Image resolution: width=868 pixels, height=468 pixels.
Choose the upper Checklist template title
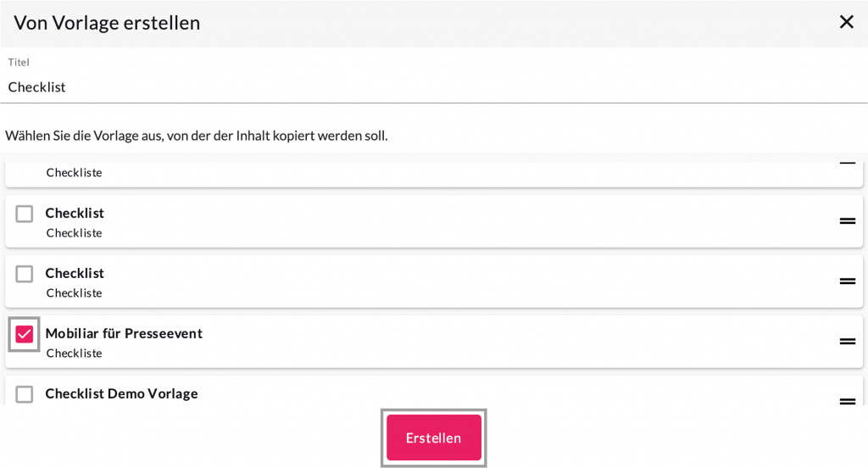coord(75,213)
